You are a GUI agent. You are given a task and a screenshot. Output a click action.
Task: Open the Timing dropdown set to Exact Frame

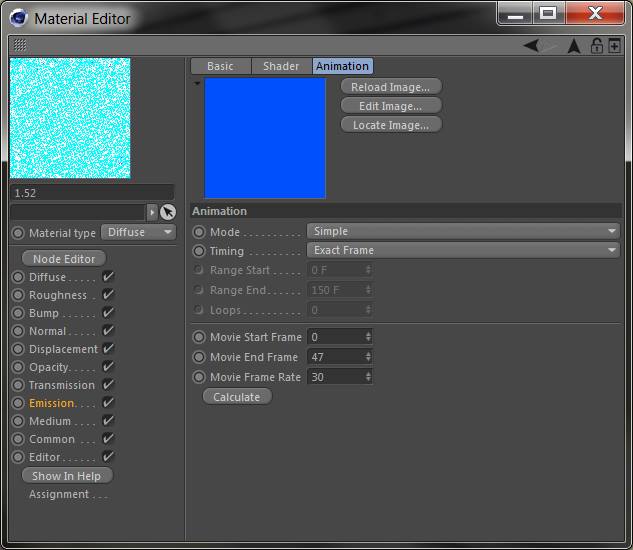(x=463, y=250)
